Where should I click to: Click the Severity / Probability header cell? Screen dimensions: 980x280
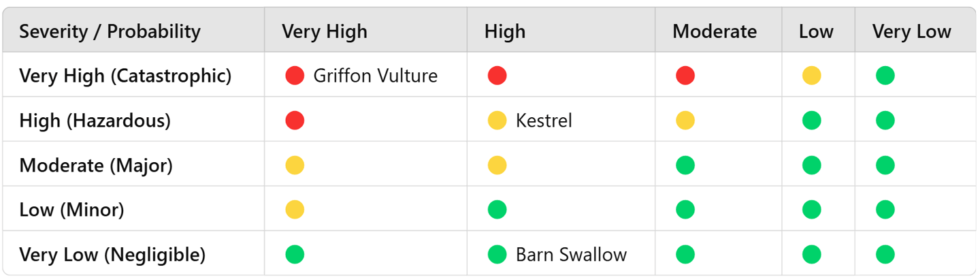tap(110, 31)
